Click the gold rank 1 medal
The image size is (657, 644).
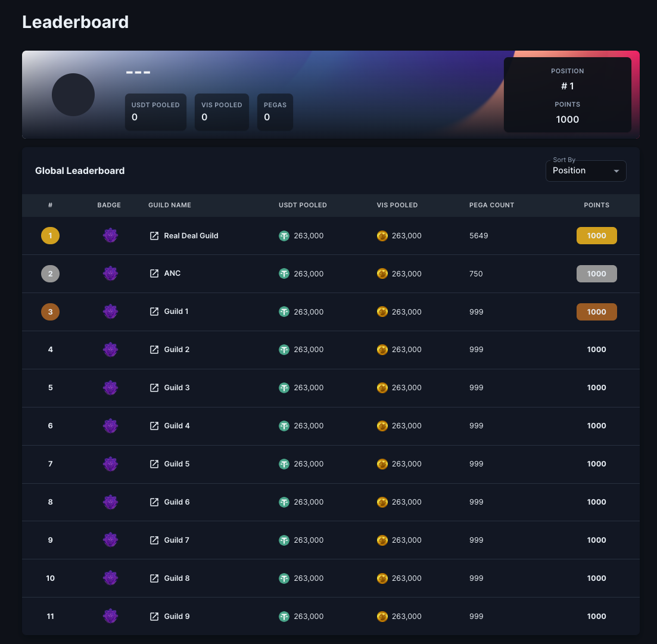click(50, 235)
